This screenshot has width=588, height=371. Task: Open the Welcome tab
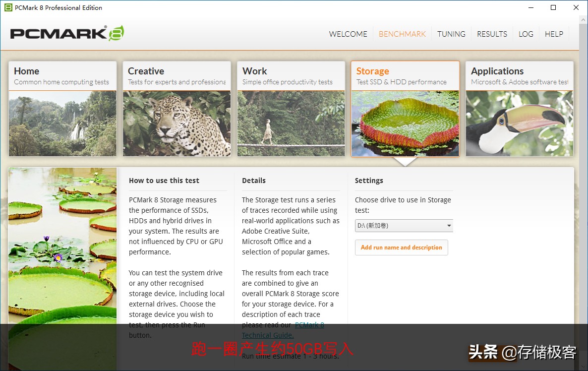click(x=348, y=34)
